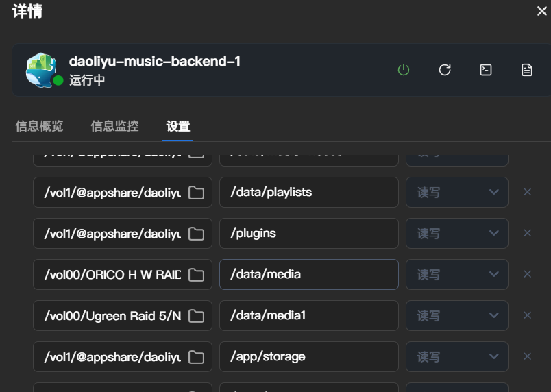Switch to the 信息概览 tab
The height and width of the screenshot is (392, 551).
(x=39, y=126)
